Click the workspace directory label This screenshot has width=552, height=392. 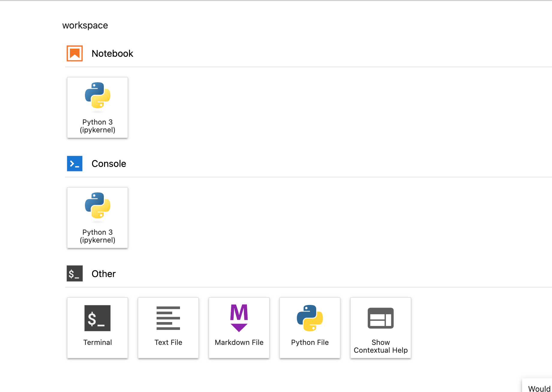coord(85,26)
